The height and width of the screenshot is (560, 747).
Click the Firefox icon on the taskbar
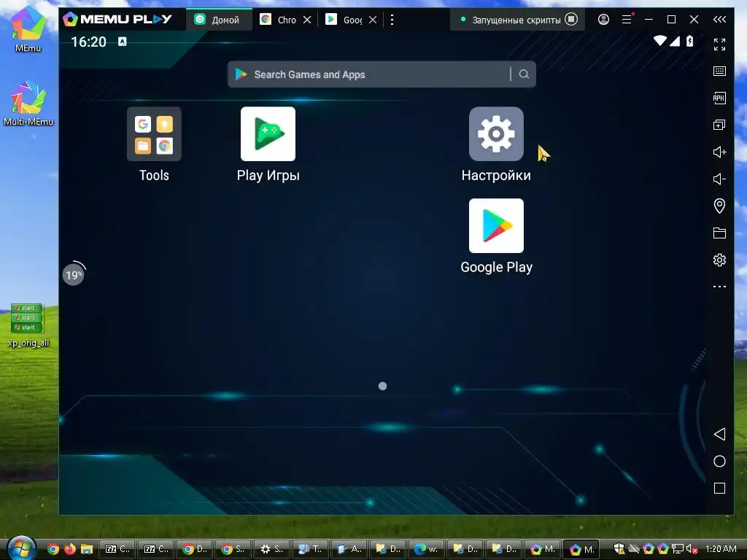point(69,549)
